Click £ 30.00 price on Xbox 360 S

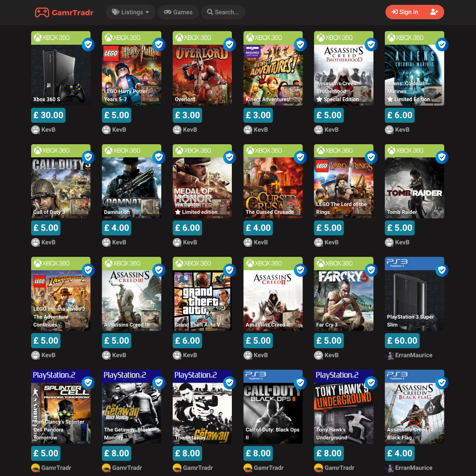[48, 115]
